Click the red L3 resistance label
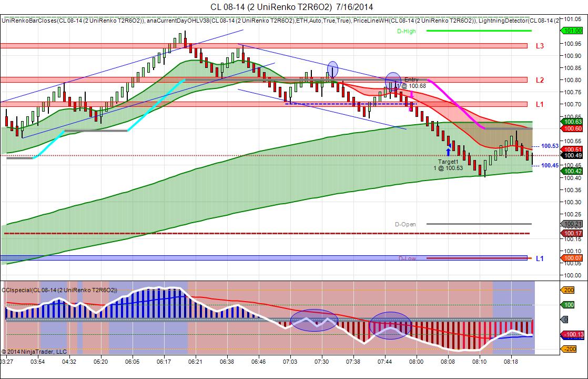 pos(540,46)
